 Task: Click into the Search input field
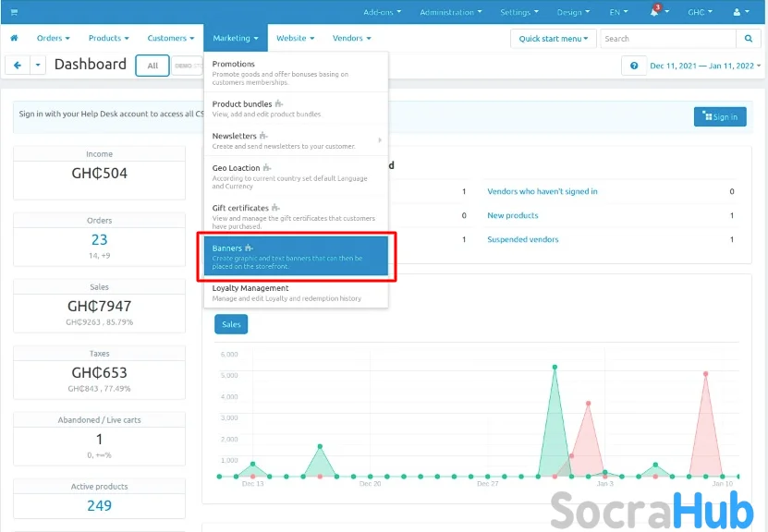(x=667, y=39)
